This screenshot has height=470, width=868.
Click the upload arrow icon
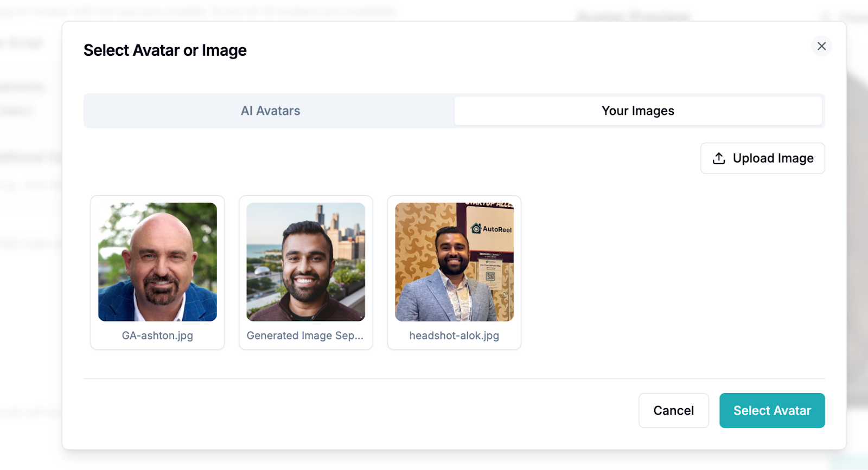(719, 158)
